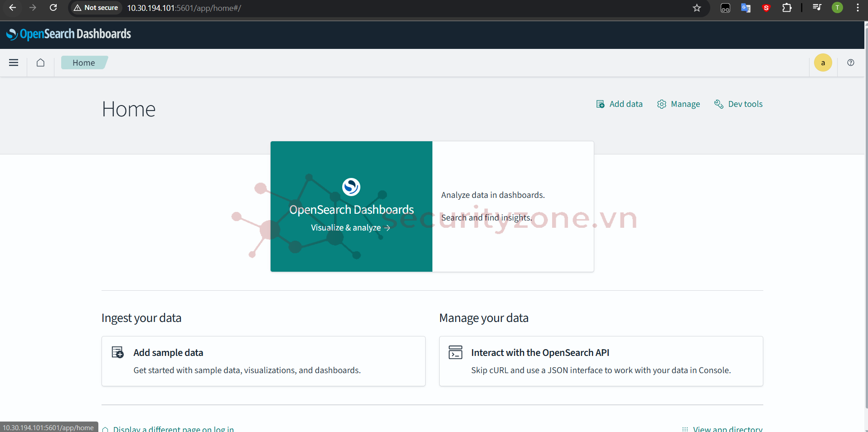Select the Home breadcrumb

(84, 62)
